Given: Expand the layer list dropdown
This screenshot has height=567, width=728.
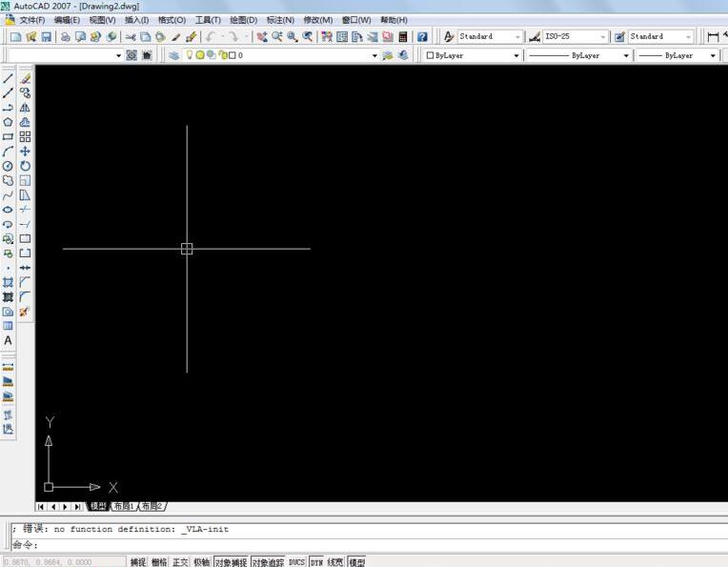Looking at the screenshot, I should tap(374, 55).
